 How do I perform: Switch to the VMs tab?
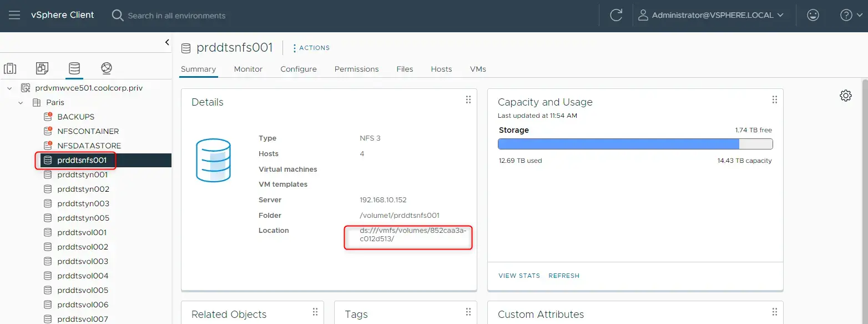click(478, 69)
